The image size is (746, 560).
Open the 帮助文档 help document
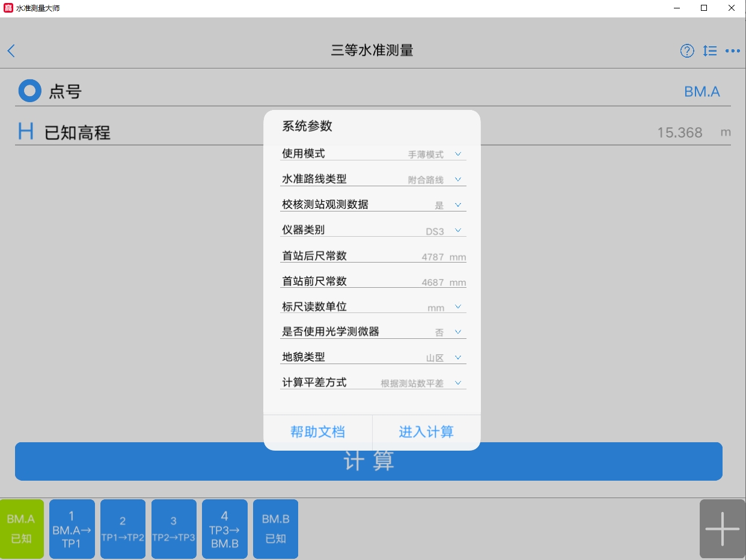point(317,432)
